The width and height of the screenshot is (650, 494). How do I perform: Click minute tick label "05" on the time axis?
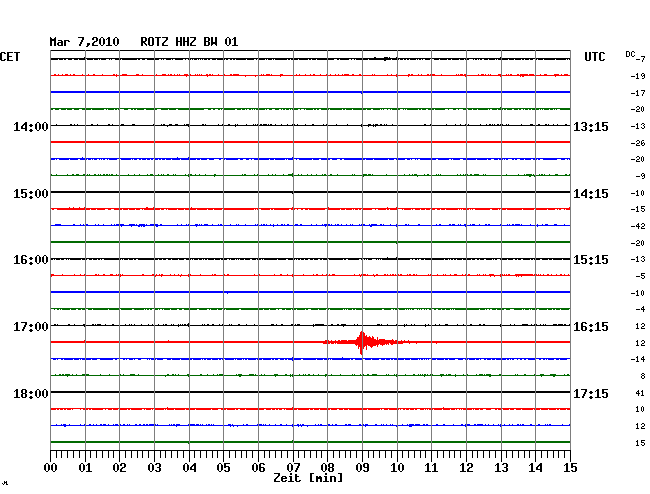coord(223,468)
